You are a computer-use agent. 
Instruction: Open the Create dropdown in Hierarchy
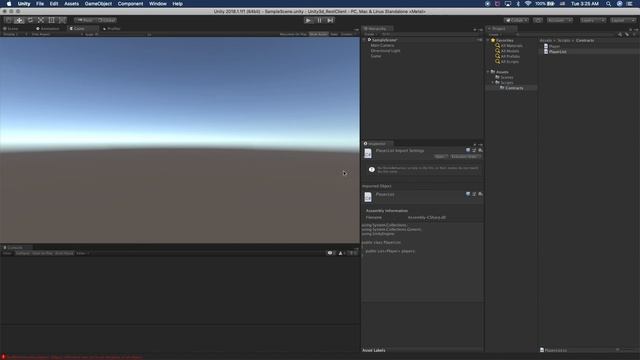coord(371,34)
